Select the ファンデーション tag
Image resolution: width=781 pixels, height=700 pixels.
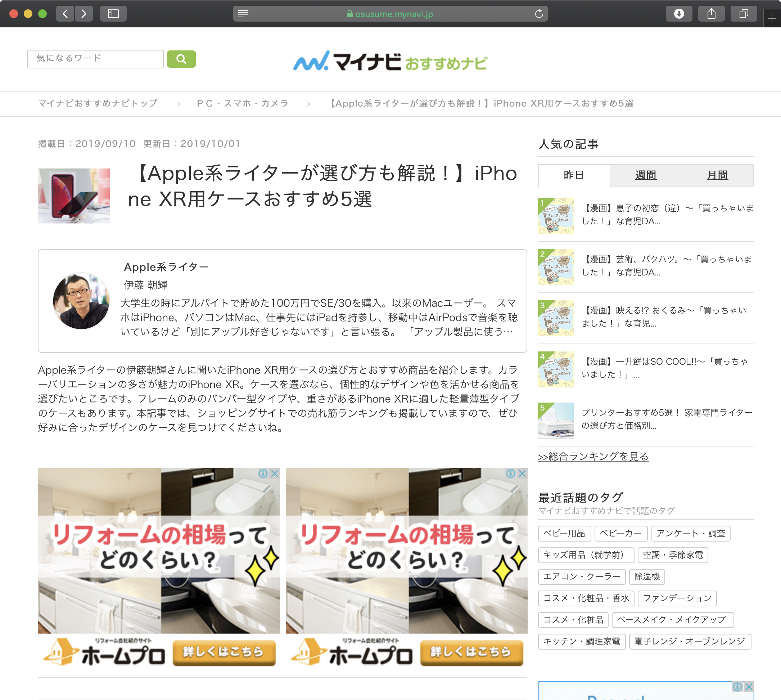(677, 598)
